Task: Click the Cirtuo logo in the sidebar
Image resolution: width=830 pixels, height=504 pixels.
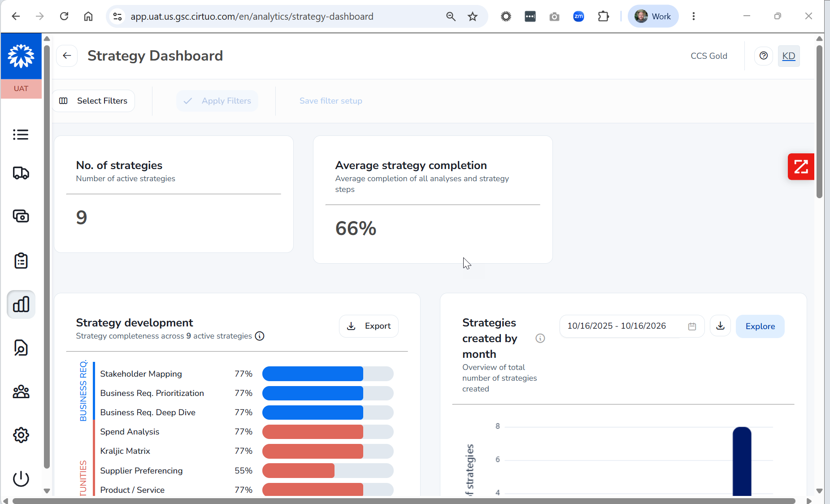Action: (21, 56)
